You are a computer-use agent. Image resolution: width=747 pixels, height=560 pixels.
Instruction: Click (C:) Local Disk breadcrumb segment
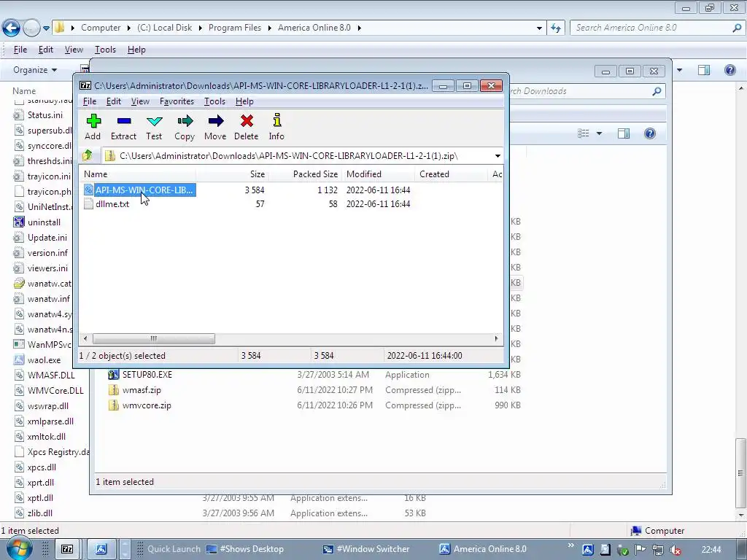click(x=164, y=28)
